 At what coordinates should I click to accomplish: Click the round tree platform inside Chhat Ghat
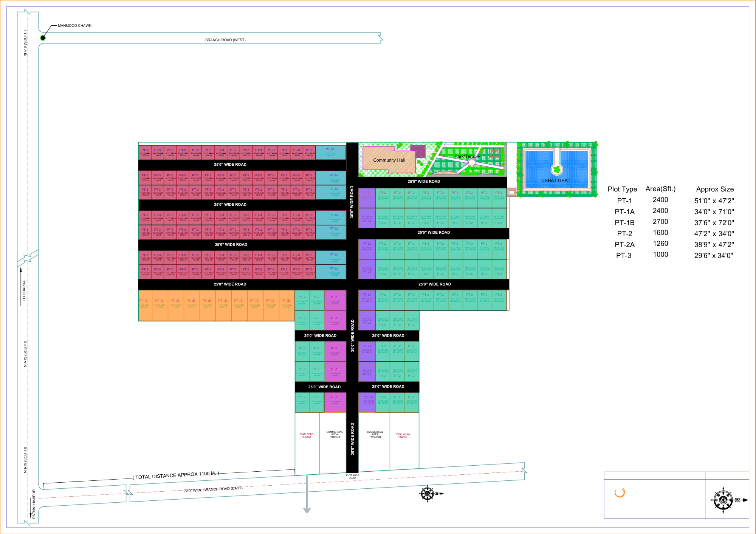click(x=556, y=170)
